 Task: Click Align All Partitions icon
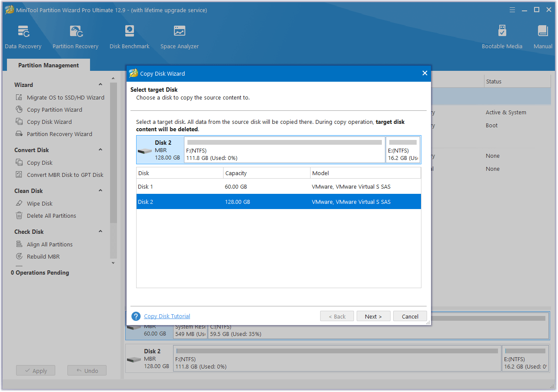(19, 244)
